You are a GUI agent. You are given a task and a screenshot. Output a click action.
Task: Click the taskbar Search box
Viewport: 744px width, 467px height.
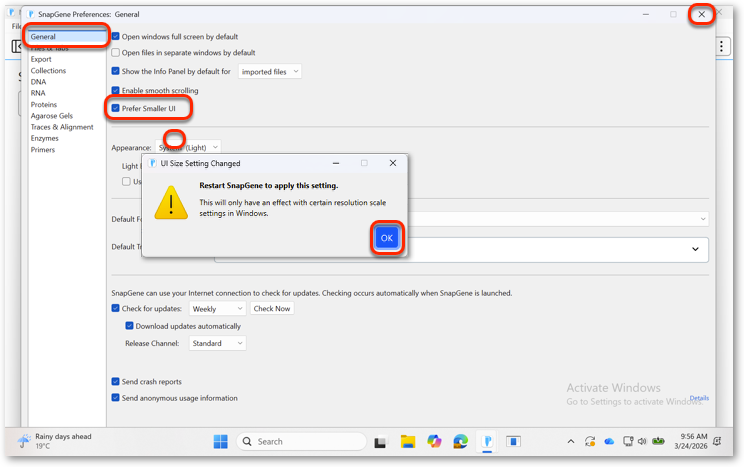tap(301, 441)
